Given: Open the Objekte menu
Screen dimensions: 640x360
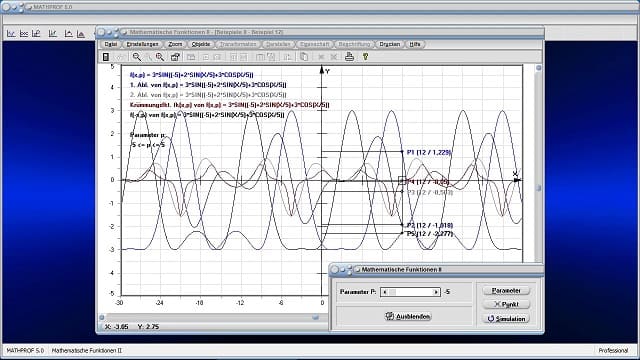Looking at the screenshot, I should click(200, 44).
